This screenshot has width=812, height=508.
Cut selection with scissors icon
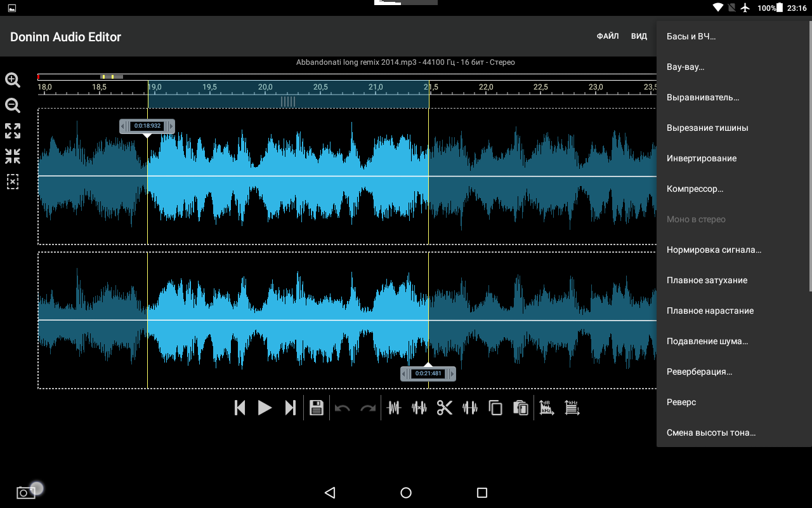(445, 408)
